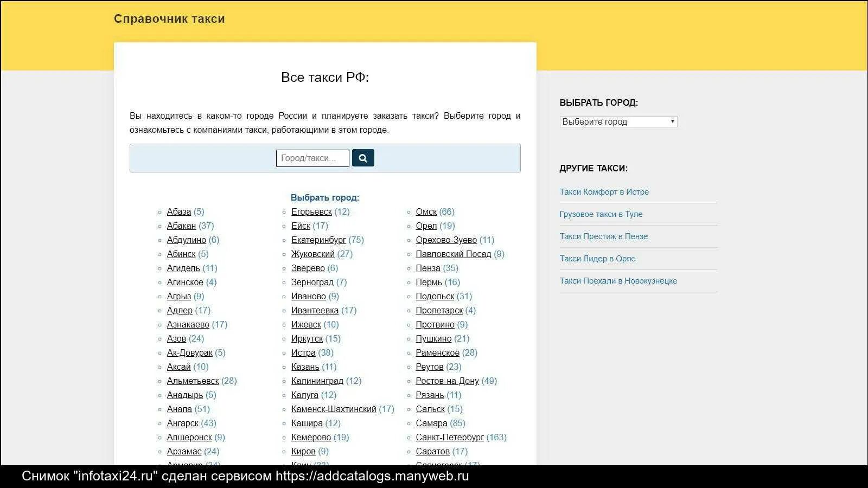Select city Орел in the list
The width and height of the screenshot is (868, 488).
pos(426,226)
